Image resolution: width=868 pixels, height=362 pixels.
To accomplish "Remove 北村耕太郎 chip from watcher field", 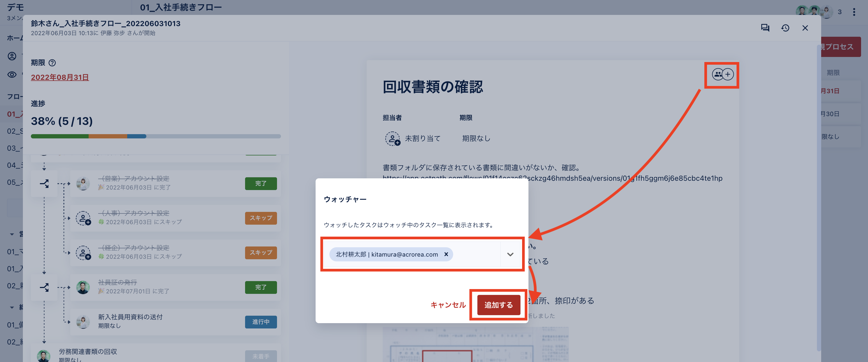I will (446, 254).
